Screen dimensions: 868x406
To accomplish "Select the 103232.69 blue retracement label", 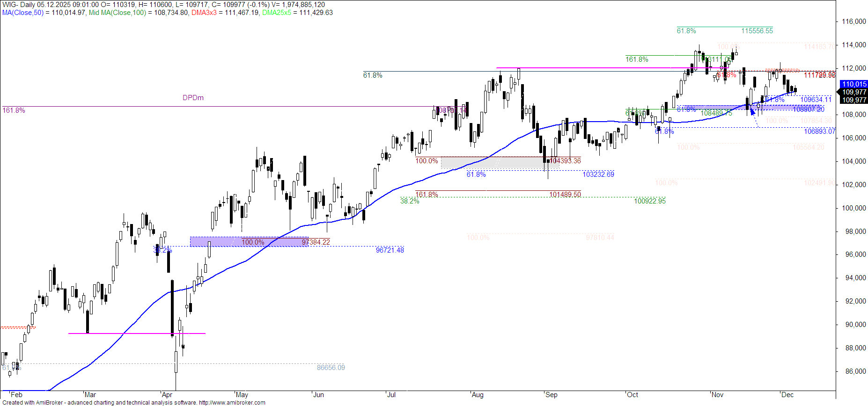I will 598,174.
